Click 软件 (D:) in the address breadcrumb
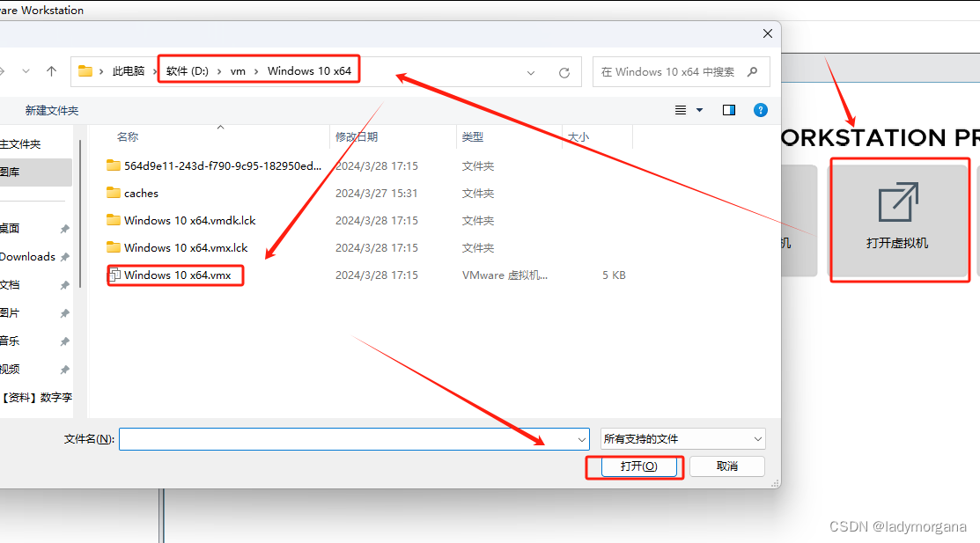The image size is (980, 543). coord(188,71)
